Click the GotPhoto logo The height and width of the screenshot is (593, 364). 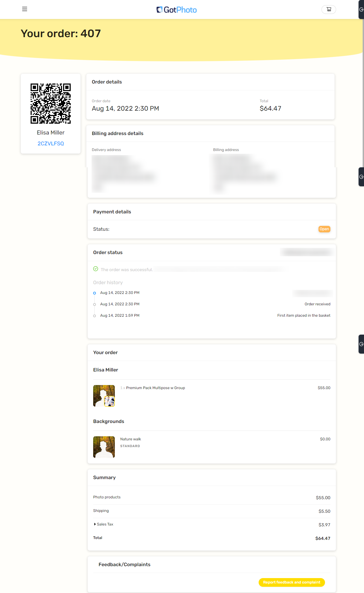click(x=177, y=10)
